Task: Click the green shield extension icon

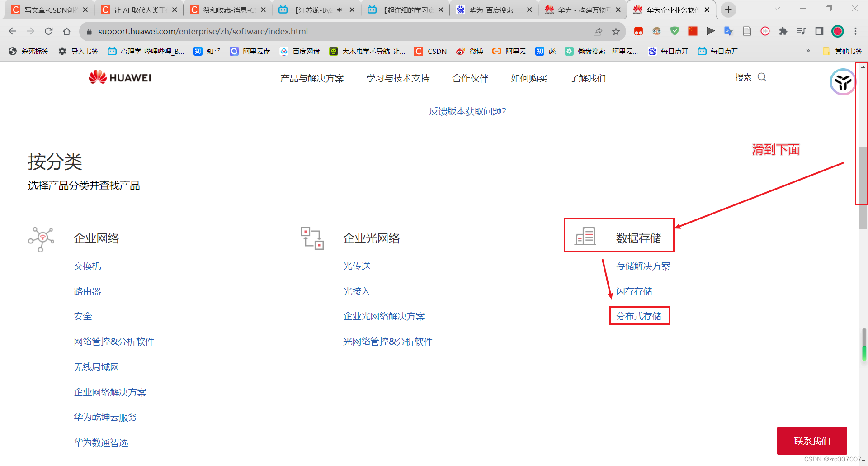Action: 675,31
